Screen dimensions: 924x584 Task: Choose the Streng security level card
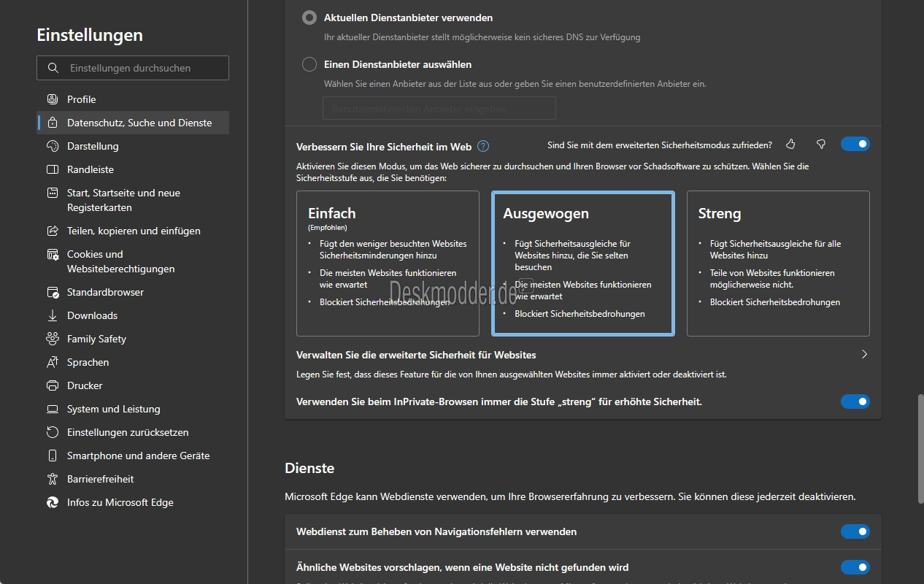coord(778,264)
